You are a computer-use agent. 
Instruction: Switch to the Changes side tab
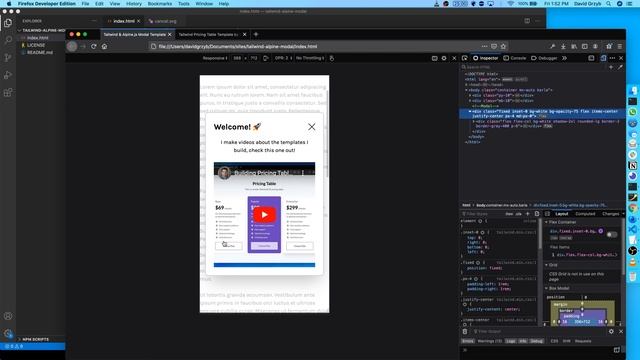click(610, 214)
